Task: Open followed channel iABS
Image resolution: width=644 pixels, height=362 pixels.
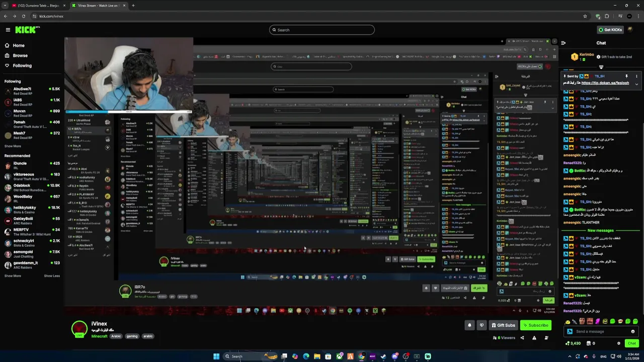Action: (x=32, y=102)
